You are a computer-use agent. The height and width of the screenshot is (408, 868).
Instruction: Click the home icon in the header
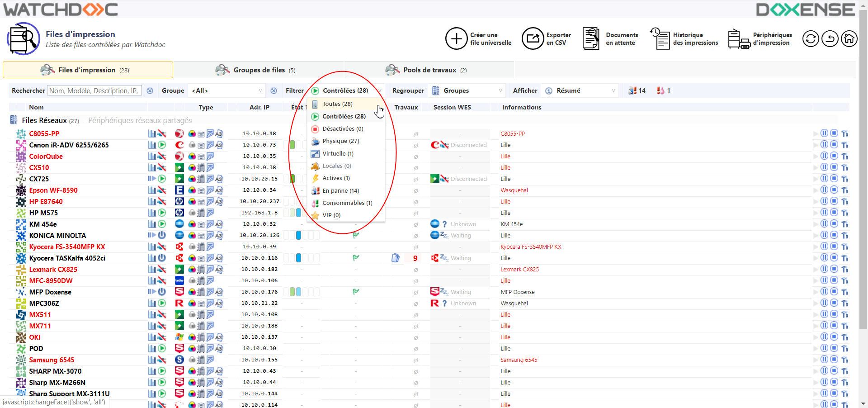point(849,39)
